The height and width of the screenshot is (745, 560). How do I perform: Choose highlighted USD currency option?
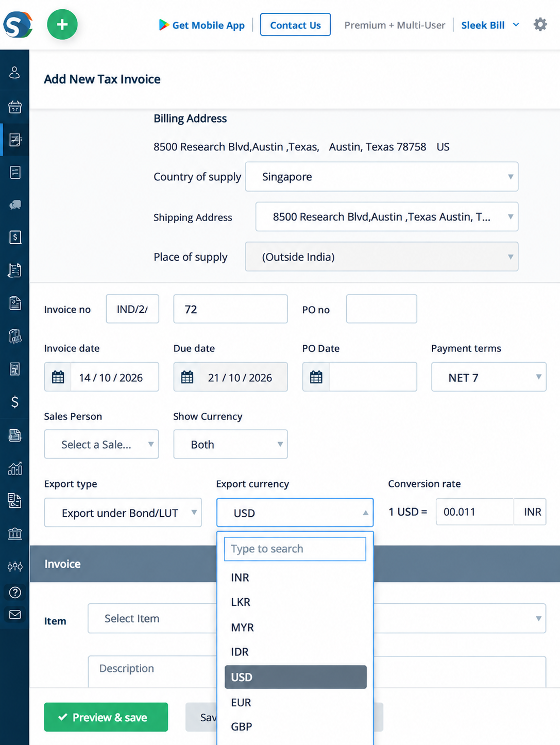(295, 677)
